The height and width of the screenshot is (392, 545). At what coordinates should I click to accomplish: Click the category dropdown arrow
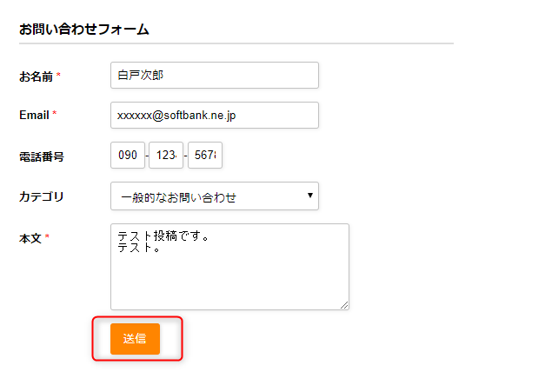(310, 196)
